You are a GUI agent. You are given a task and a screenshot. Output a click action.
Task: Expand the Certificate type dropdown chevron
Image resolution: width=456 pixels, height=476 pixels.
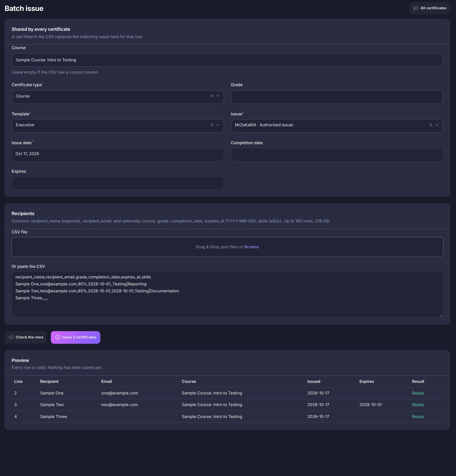218,96
